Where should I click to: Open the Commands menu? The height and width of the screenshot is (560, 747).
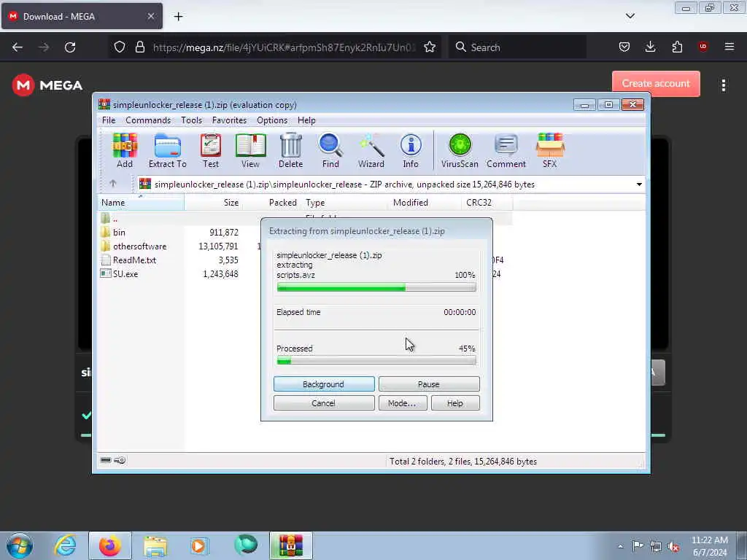(148, 120)
